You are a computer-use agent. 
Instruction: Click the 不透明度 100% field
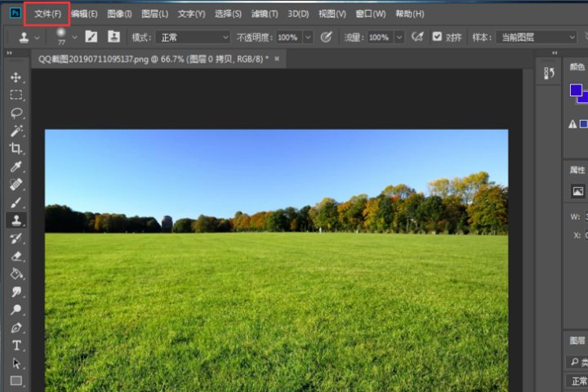point(289,38)
